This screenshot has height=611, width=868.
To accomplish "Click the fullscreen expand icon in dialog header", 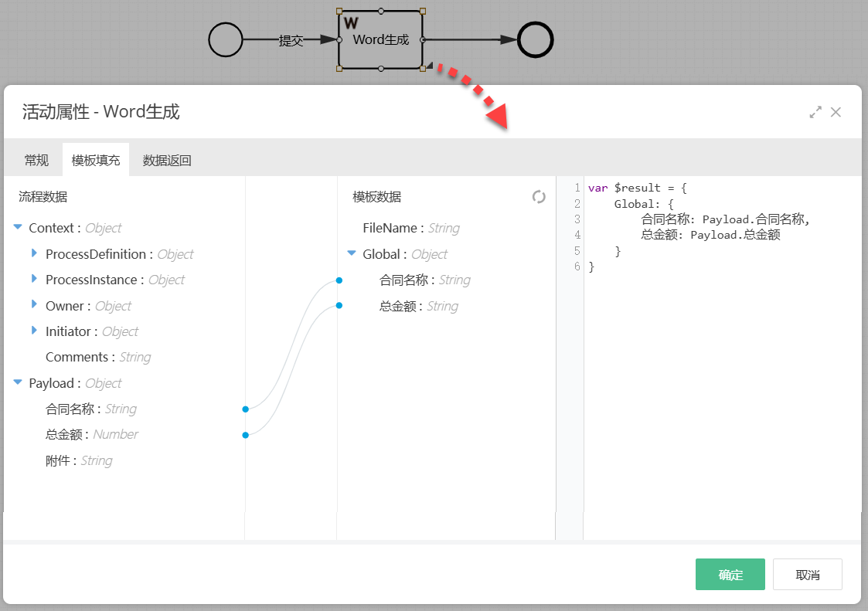I will click(x=815, y=112).
